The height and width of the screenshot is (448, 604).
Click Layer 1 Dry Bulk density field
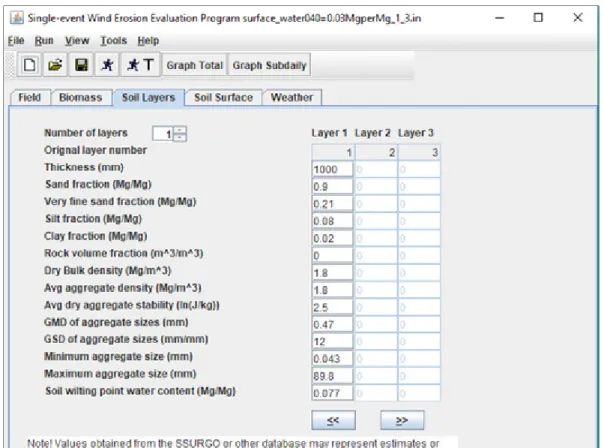(332, 272)
